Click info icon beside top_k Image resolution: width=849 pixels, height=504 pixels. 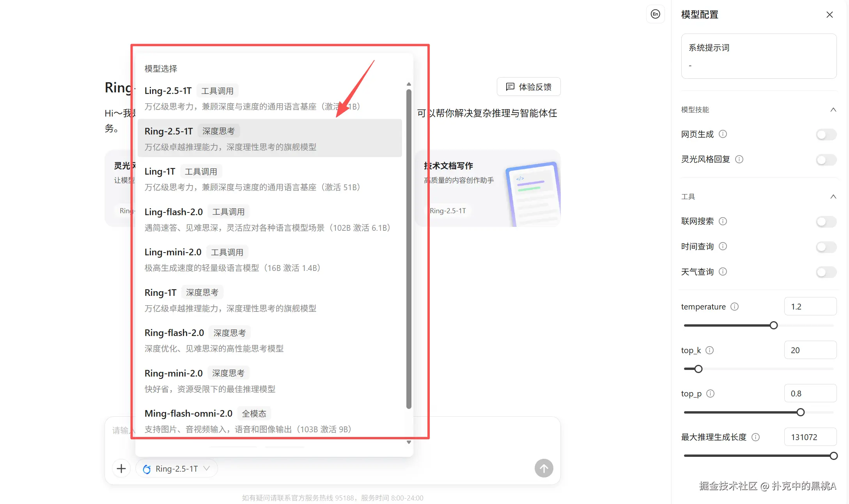click(710, 350)
